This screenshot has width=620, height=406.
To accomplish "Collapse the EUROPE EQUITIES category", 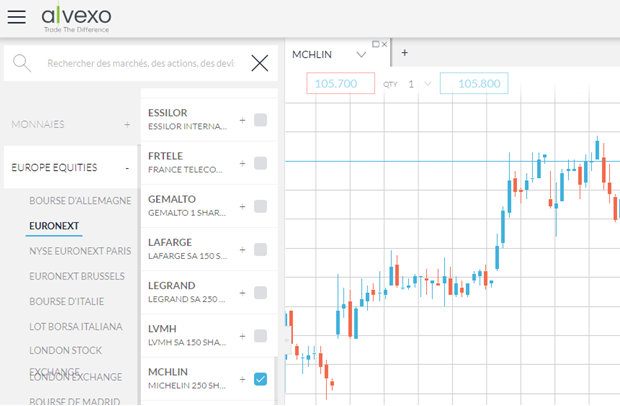I will click(x=127, y=168).
